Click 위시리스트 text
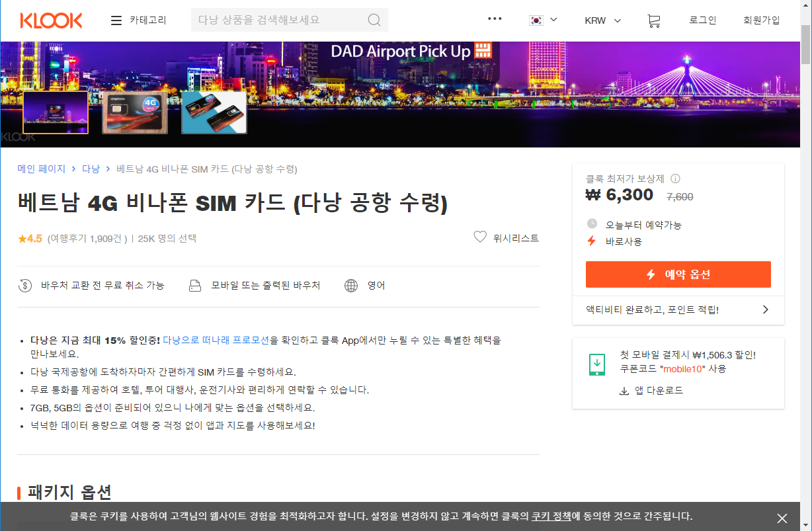 point(516,238)
